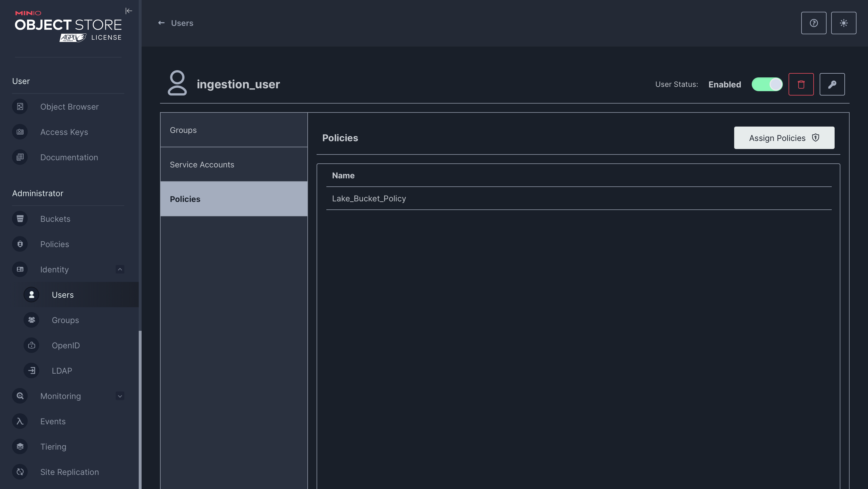Click the Object Browser icon
The width and height of the screenshot is (868, 489).
[x=20, y=107]
